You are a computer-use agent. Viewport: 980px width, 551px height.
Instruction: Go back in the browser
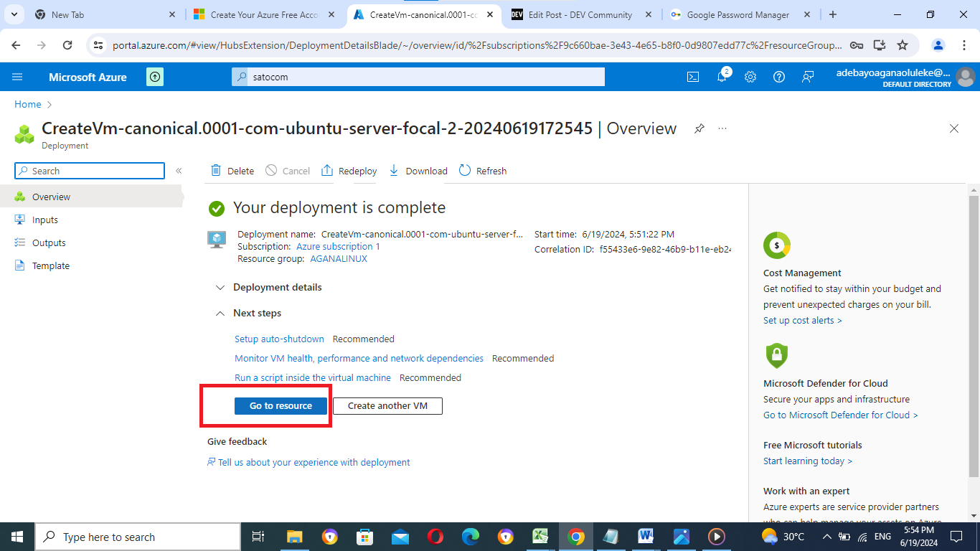point(17,45)
